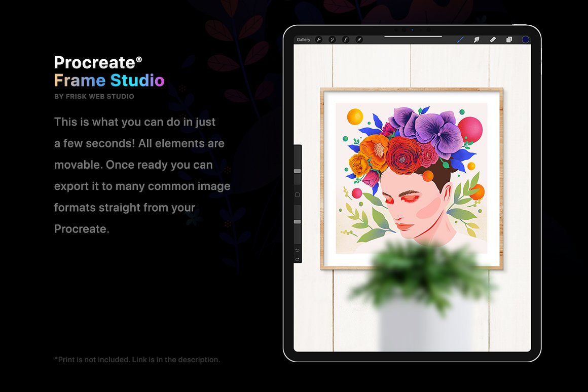
Task: Select the blue Brush tool
Action: 461,40
